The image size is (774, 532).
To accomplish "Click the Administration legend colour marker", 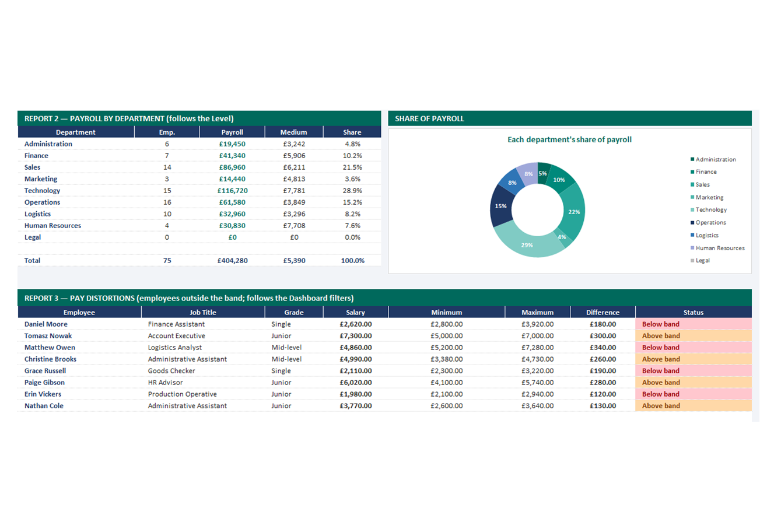I will 692,159.
